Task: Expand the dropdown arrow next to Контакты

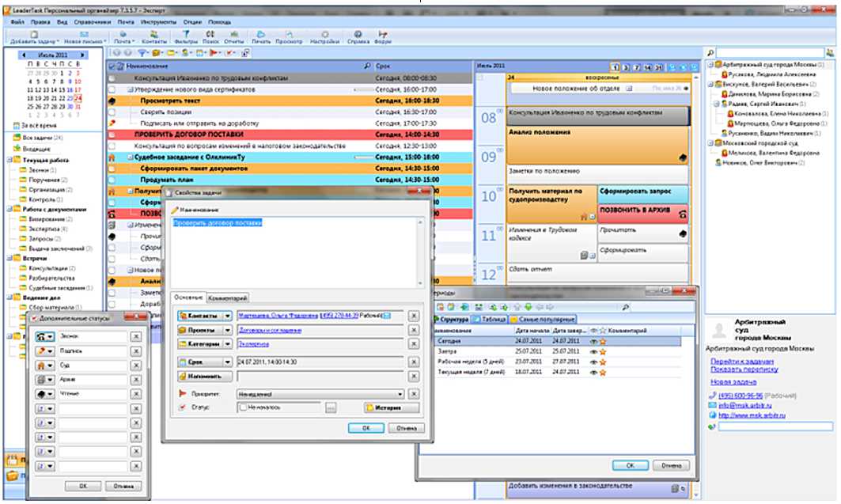Action: [228, 316]
